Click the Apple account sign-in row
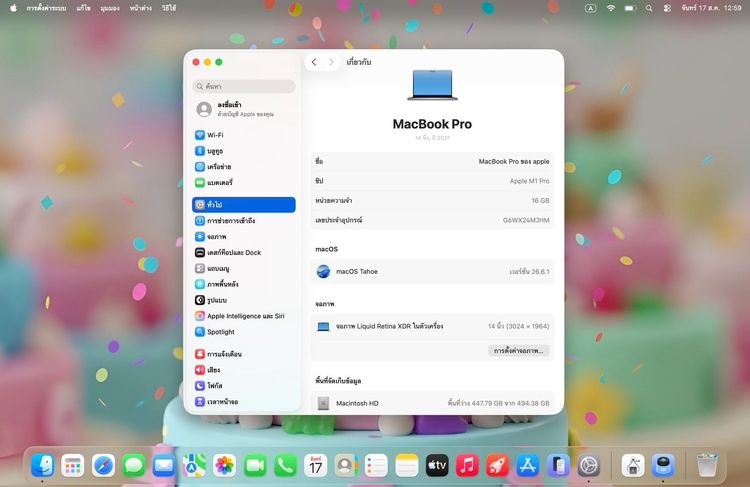The height and width of the screenshot is (487, 750). (x=243, y=109)
